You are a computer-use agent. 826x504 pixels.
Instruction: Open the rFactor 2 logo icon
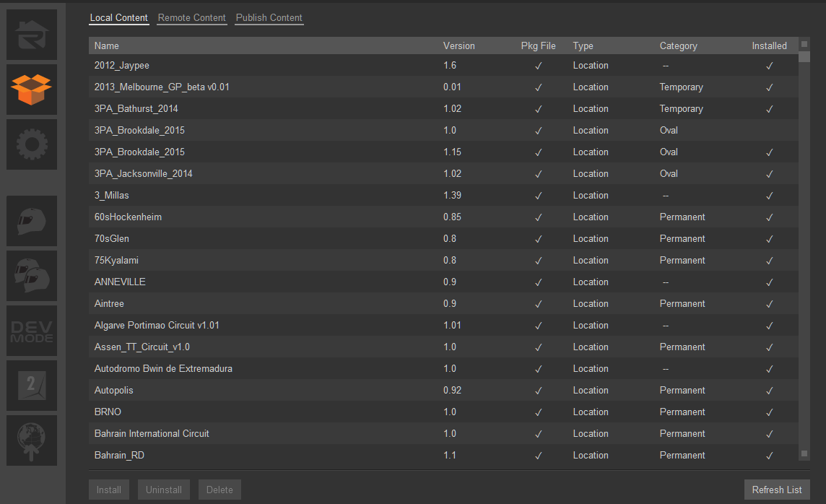click(x=32, y=386)
